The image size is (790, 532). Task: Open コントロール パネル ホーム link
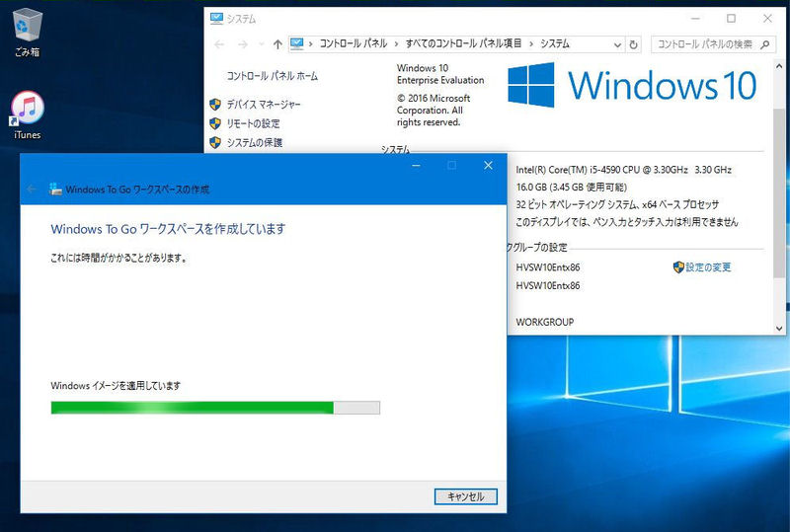(x=273, y=76)
